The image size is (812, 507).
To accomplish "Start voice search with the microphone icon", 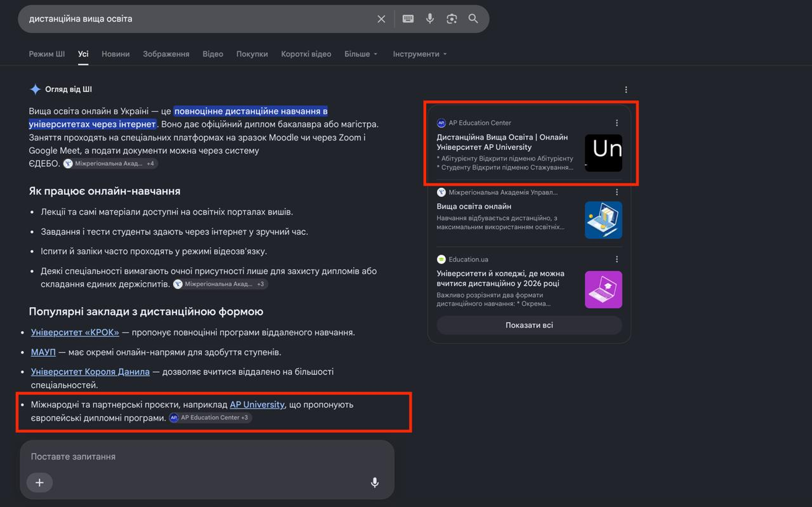I will tap(430, 19).
